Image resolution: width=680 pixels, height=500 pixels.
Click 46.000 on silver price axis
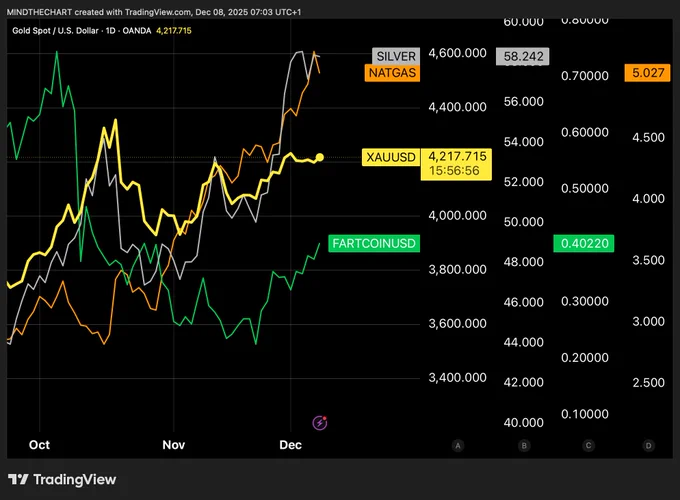pyautogui.click(x=523, y=302)
